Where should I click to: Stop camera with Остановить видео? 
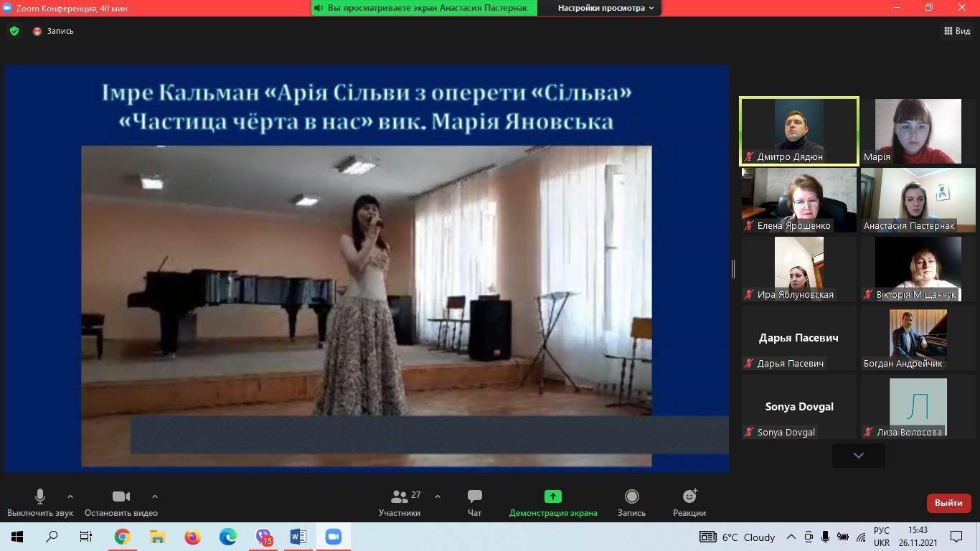point(121,497)
